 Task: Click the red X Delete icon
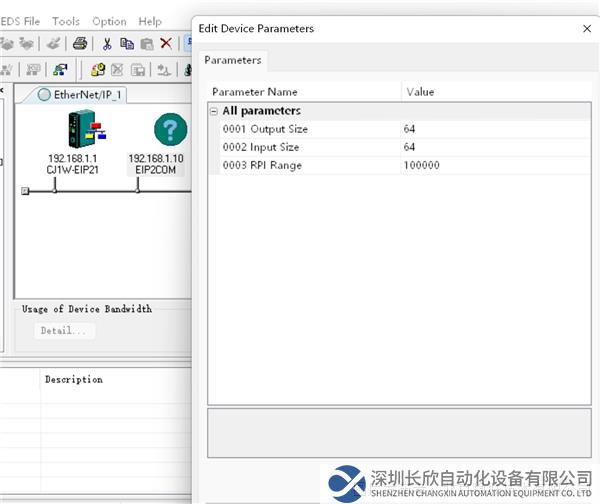pyautogui.click(x=166, y=43)
